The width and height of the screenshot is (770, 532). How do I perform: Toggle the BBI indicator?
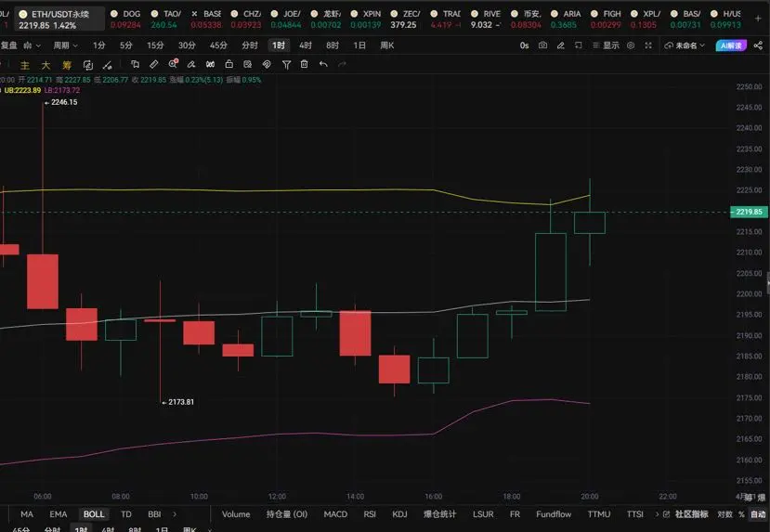(154, 513)
